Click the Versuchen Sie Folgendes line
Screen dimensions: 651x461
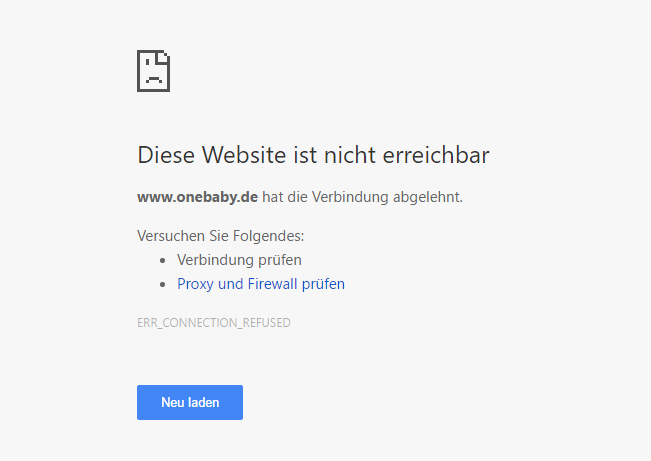coord(220,236)
